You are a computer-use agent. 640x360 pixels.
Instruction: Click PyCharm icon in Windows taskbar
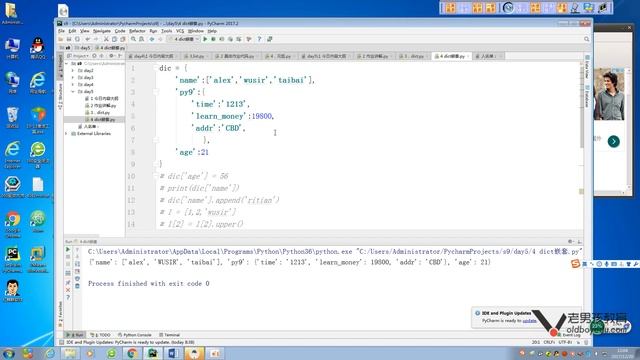click(153, 353)
